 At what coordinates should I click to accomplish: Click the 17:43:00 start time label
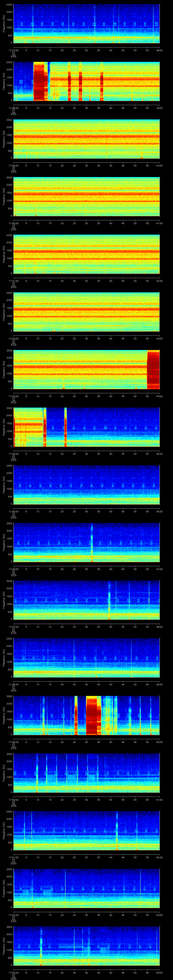click(13, 396)
